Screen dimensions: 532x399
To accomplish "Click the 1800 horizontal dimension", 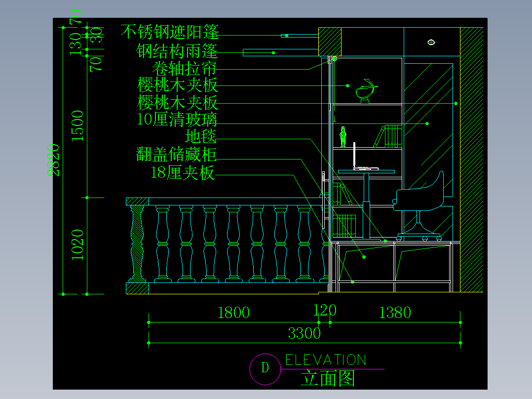I will (233, 313).
